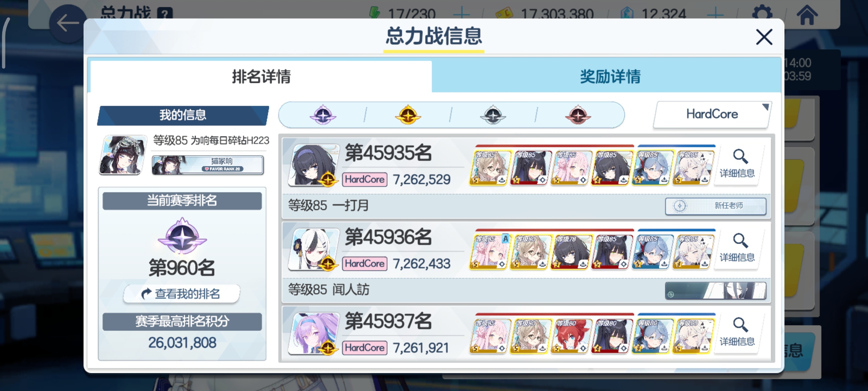The height and width of the screenshot is (391, 868).
Task: Open 详细信息 magnifier for rank 45935
Action: point(737,164)
